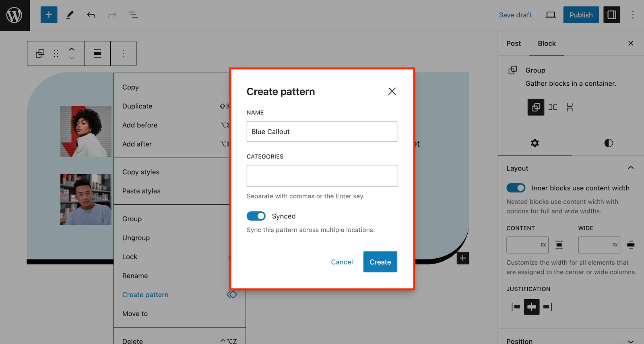Open block toolbar options three dots
The width and height of the screenshot is (644, 344).
tap(123, 54)
